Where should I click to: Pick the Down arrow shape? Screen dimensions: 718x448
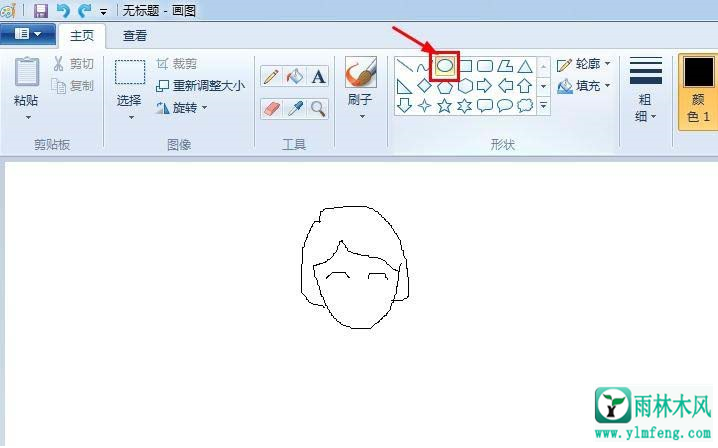[x=404, y=105]
